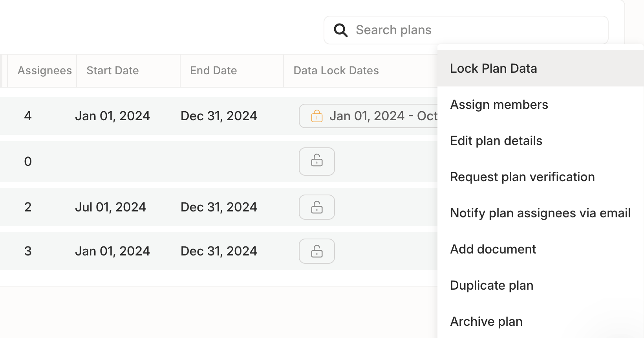Screen dimensions: 644x338
Task: Toggle the unlock icon in the Jul 01, 2024 row
Action: (x=317, y=207)
